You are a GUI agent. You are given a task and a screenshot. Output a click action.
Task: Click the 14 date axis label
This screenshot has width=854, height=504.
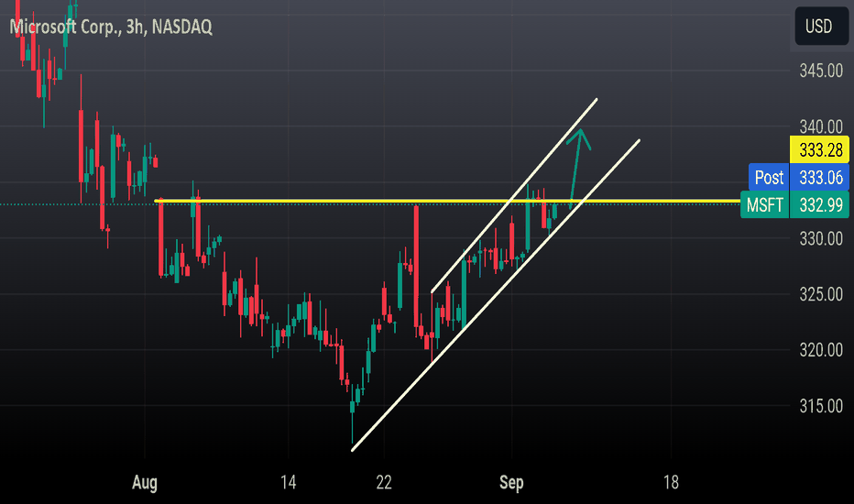coord(288,482)
